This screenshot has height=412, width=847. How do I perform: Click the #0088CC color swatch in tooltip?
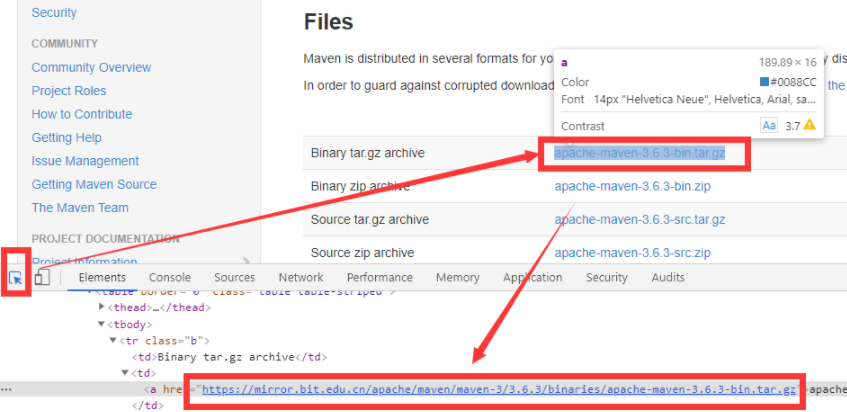point(765,82)
